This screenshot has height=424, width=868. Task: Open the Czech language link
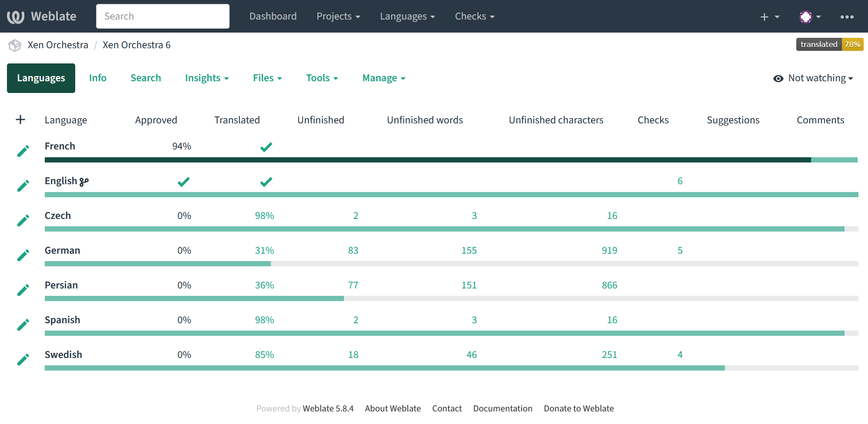[58, 216]
